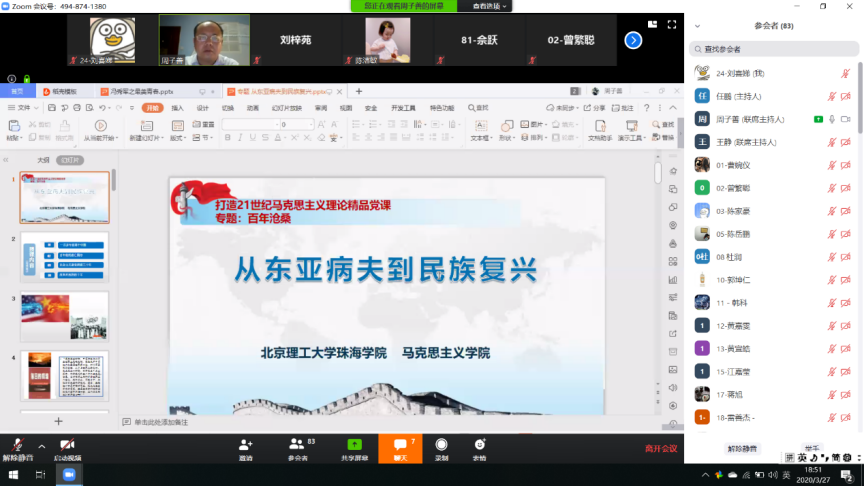Click the 解除静音 microphone icon in Zoom toolbar
This screenshot has height=486, width=864.
pos(18,445)
